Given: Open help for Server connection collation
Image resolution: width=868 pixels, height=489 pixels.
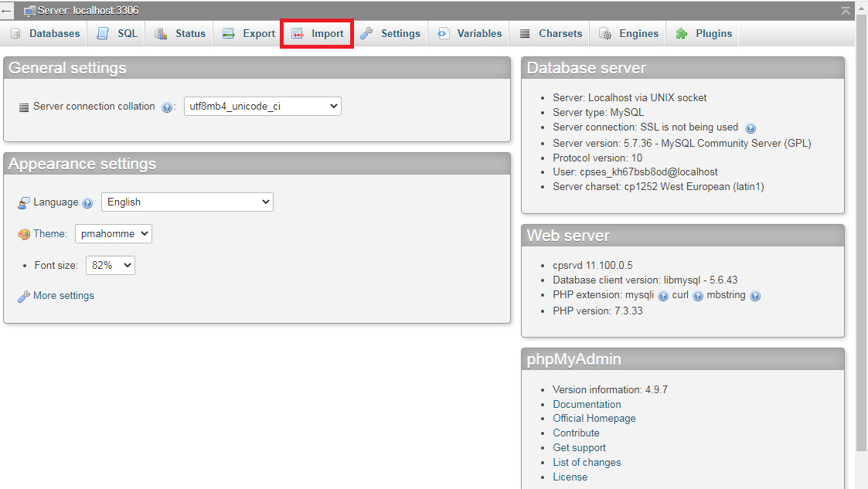Looking at the screenshot, I should pos(167,107).
